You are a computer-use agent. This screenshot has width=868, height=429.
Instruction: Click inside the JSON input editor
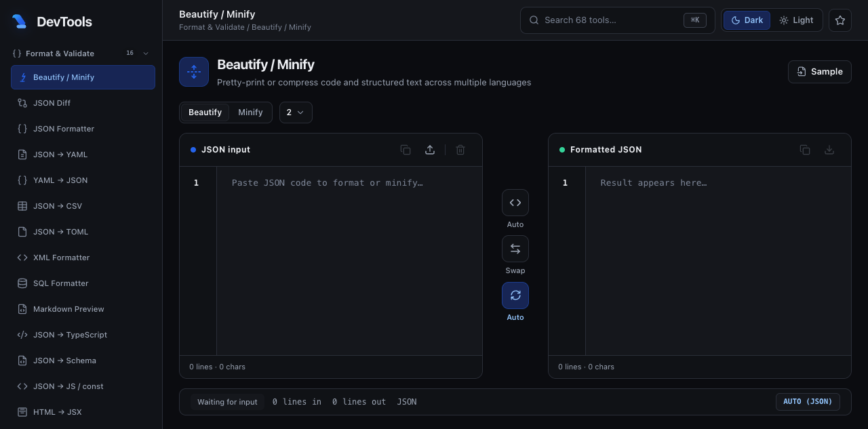pos(349,261)
